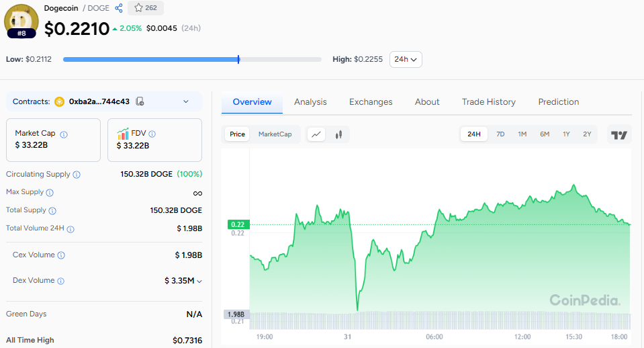Select Price chart mode
644x348 pixels.
[x=237, y=134]
